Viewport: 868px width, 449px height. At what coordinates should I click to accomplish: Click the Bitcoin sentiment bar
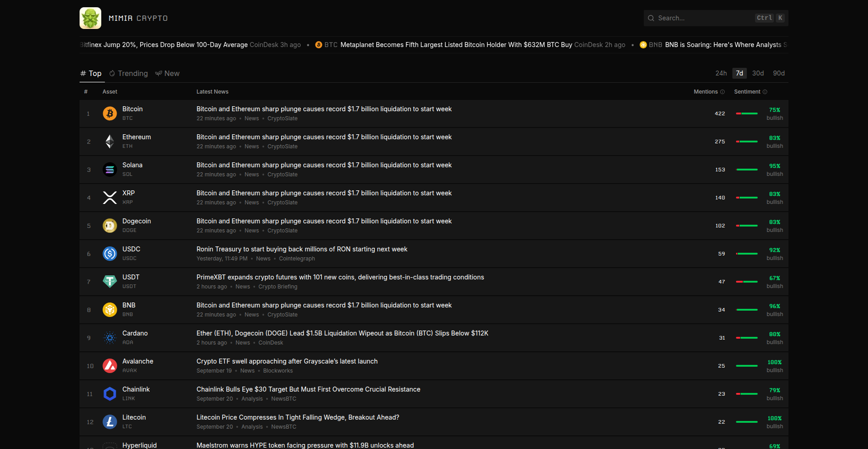pos(747,113)
